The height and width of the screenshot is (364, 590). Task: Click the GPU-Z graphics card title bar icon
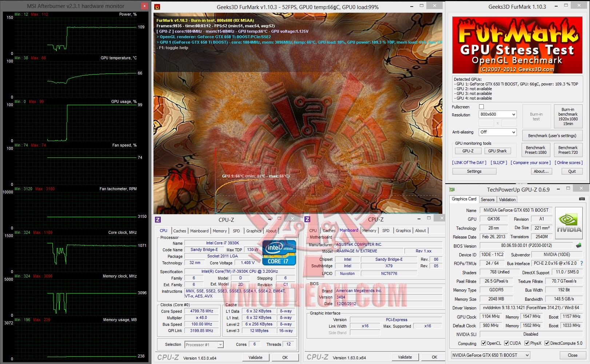coord(452,189)
